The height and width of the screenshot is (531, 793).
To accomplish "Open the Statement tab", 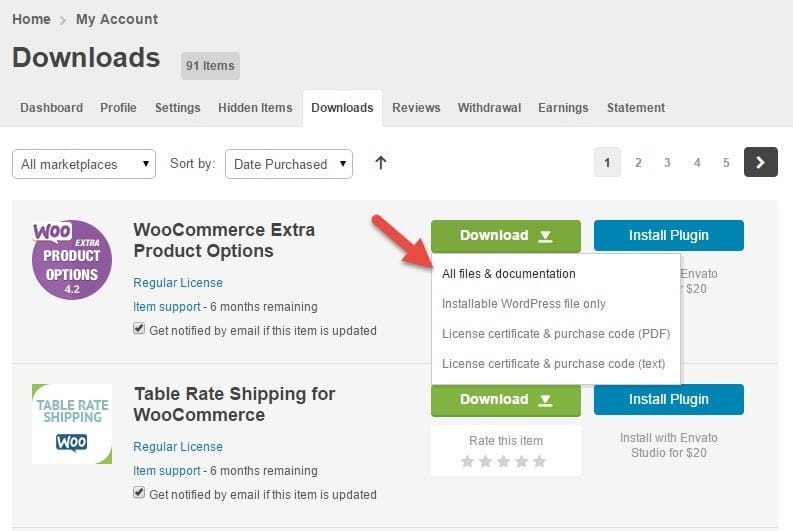I will tap(636, 108).
